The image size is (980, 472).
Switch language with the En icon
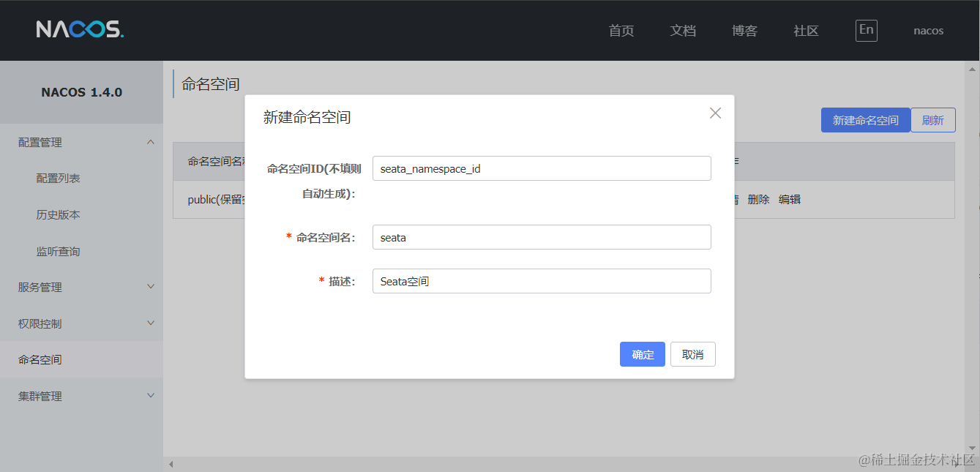[867, 30]
